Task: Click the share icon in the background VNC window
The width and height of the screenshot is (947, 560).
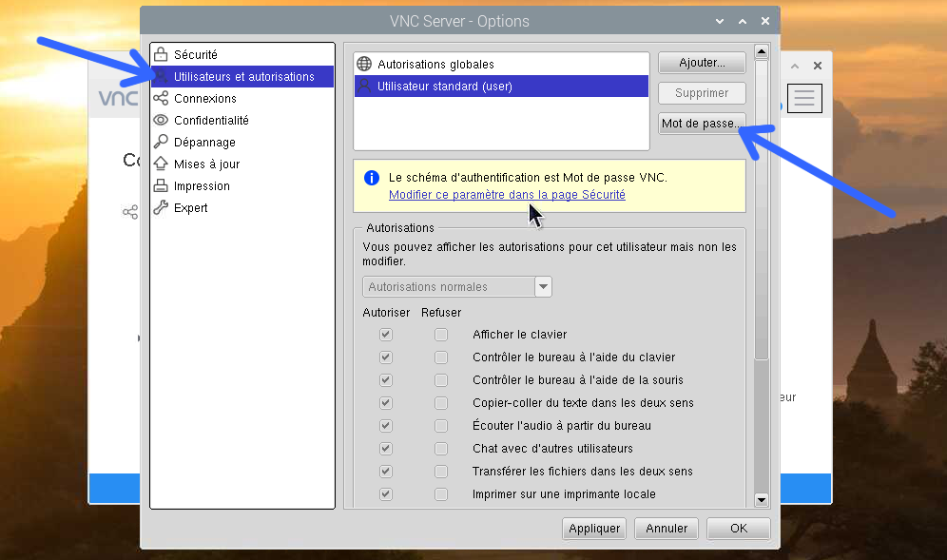Action: tap(130, 211)
